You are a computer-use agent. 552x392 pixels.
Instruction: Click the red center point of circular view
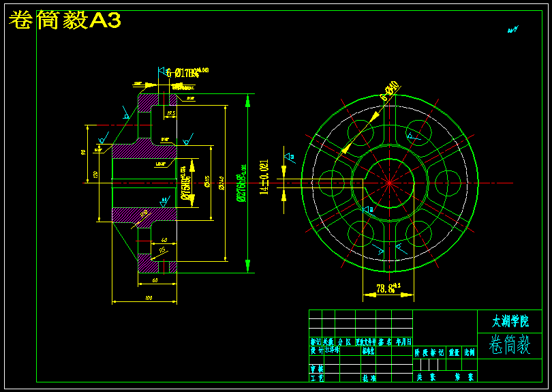389,183
